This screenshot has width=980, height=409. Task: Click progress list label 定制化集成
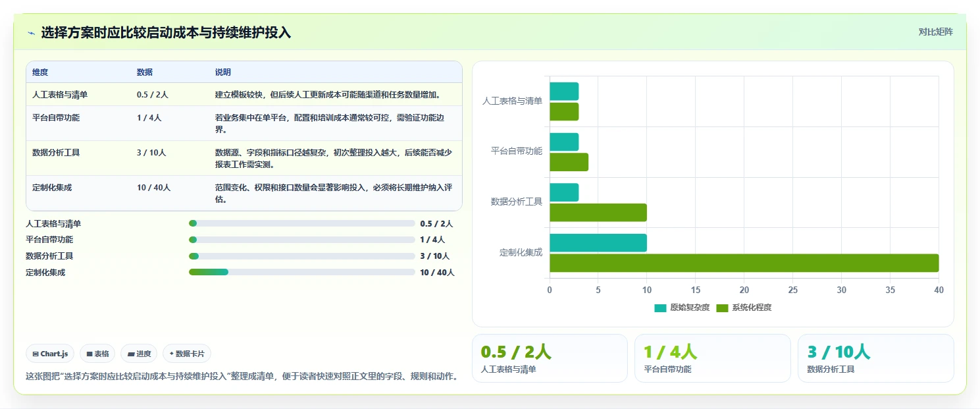click(x=45, y=273)
